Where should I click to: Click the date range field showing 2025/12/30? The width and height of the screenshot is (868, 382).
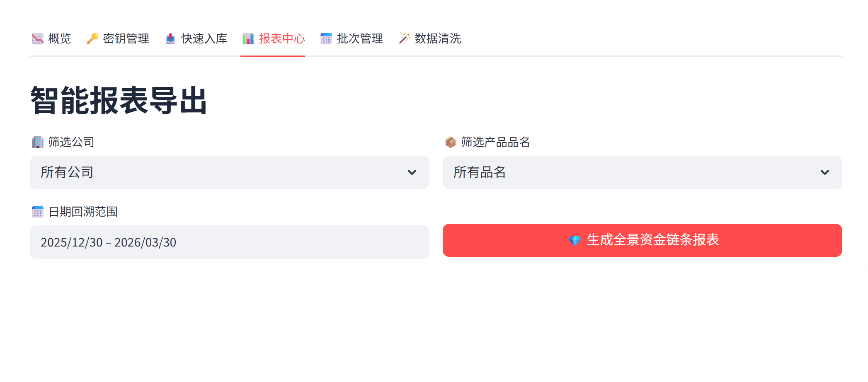click(x=229, y=242)
